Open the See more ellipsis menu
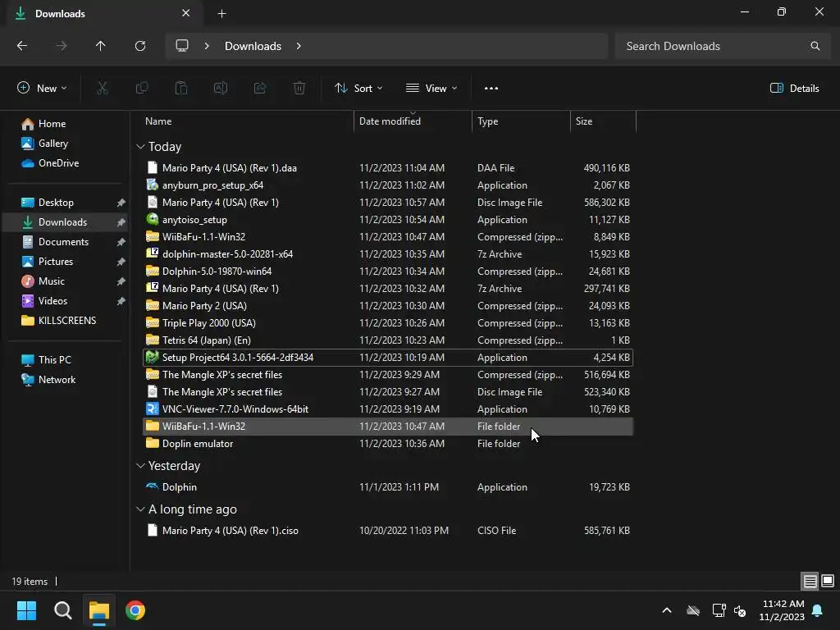 (491, 89)
